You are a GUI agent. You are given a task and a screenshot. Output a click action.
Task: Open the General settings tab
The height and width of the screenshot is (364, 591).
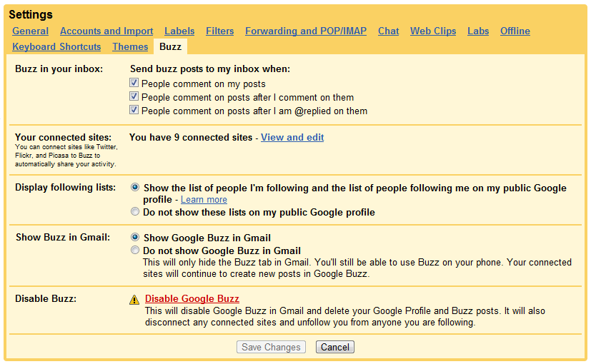[x=30, y=31]
